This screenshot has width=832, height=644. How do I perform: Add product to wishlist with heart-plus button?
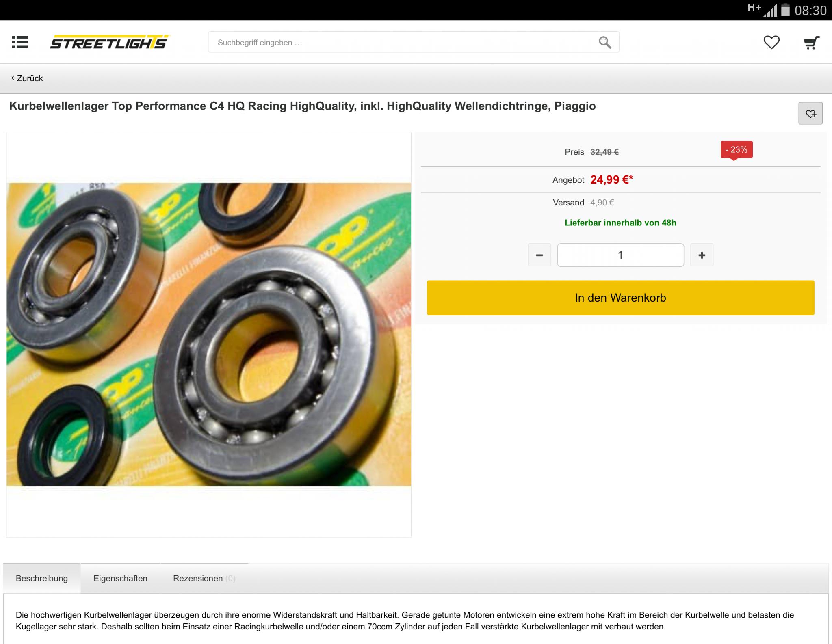coord(810,113)
